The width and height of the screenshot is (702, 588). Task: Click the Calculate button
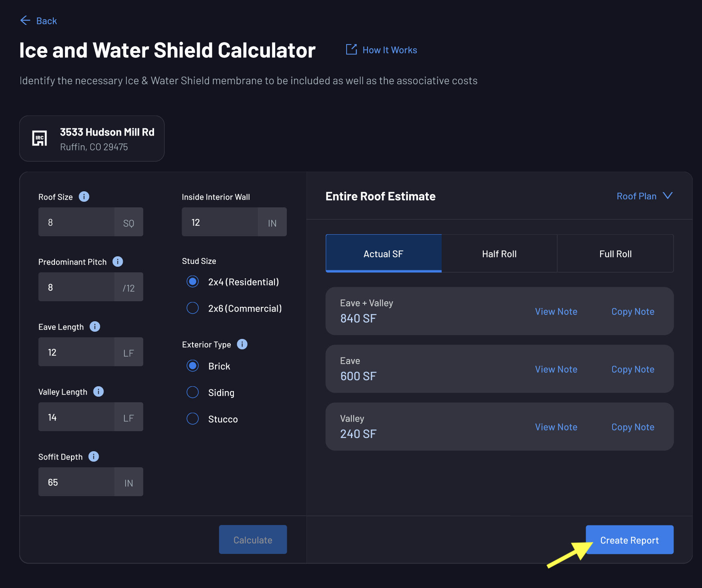point(253,539)
